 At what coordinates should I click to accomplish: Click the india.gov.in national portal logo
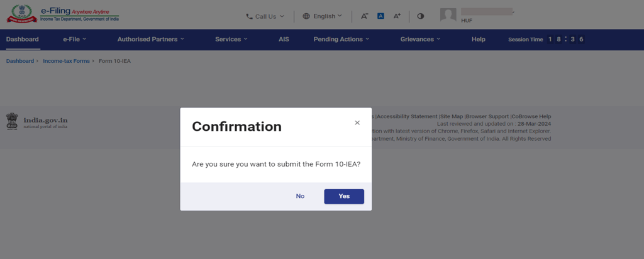coord(38,121)
